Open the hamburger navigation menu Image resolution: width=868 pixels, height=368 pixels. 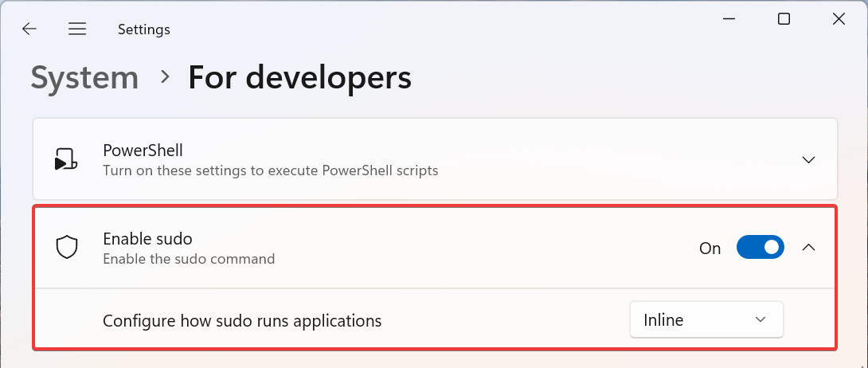(x=77, y=29)
